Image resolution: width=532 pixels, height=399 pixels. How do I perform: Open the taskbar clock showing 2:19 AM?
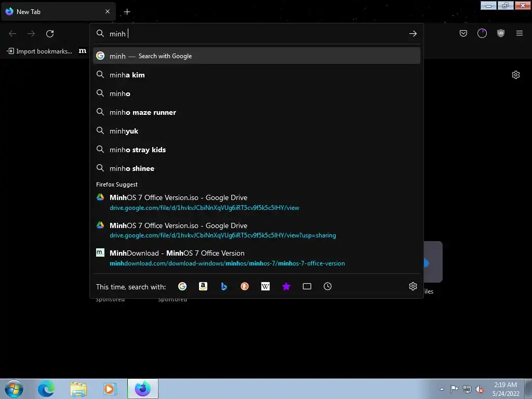pos(506,389)
